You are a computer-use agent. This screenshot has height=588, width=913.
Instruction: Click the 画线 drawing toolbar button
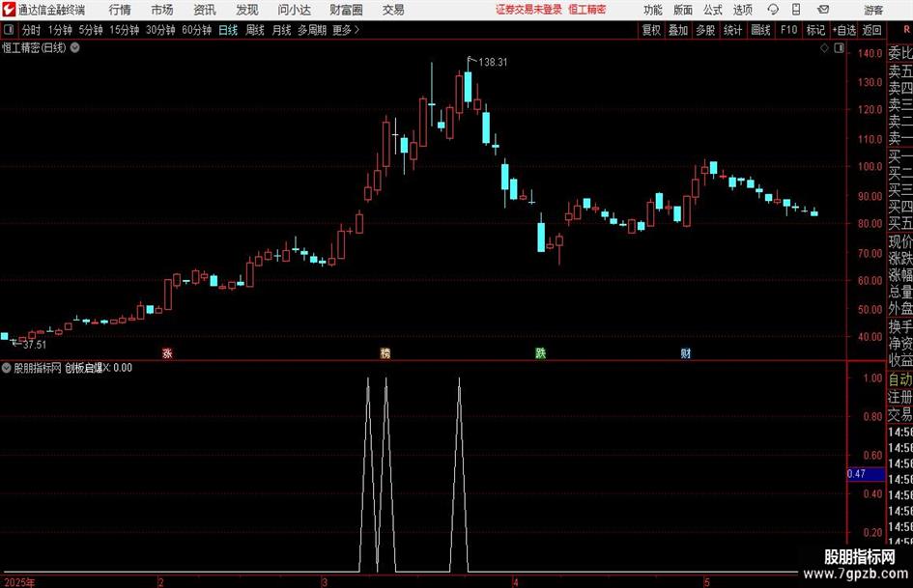(x=760, y=30)
